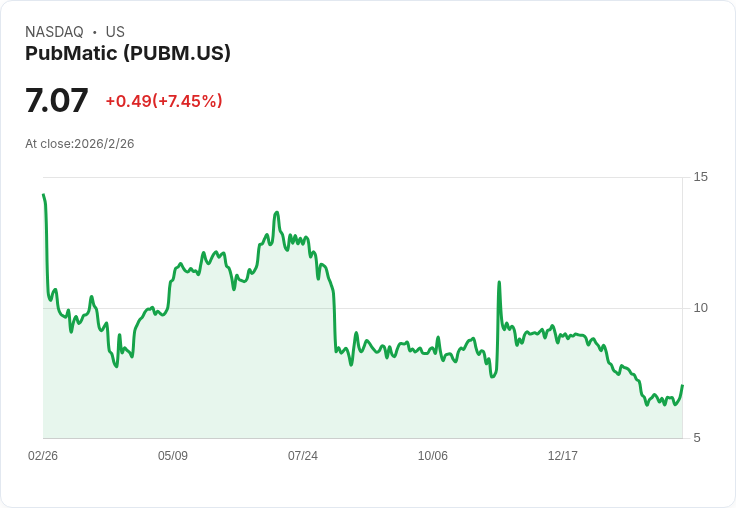
Task: Click the chart line's starting peak
Action: click(x=44, y=196)
